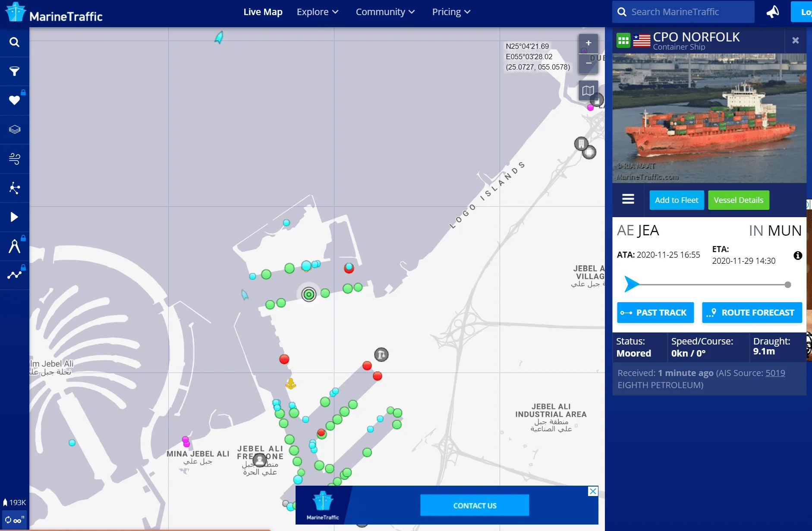The width and height of the screenshot is (812, 531).
Task: Open AIS source 5019 link
Action: tap(775, 373)
